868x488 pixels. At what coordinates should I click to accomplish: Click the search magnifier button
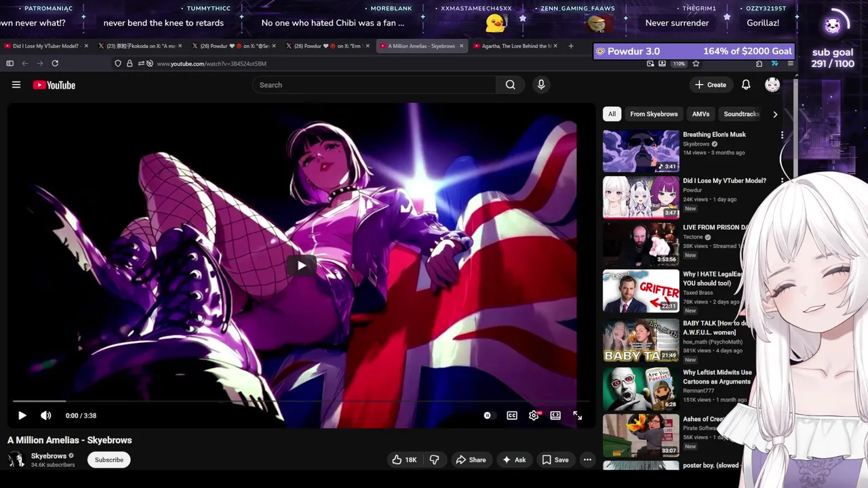[x=510, y=85]
